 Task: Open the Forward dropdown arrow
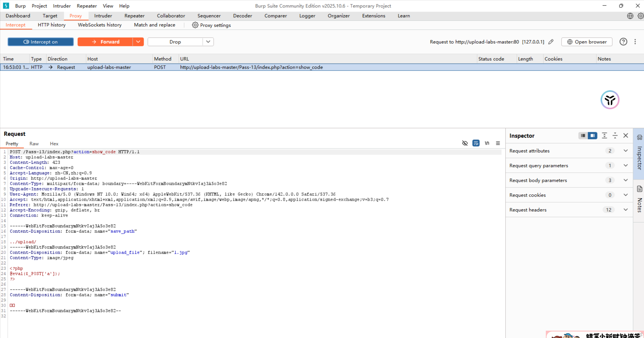click(138, 42)
